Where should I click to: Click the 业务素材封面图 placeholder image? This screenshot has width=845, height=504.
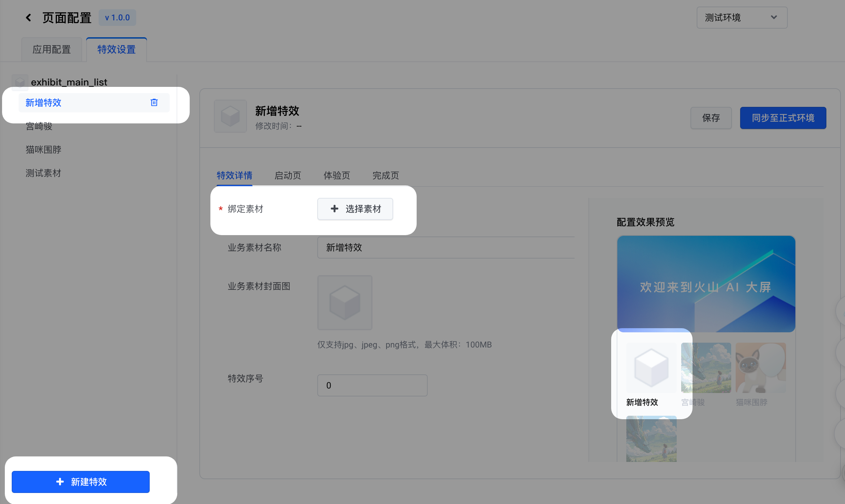[x=345, y=302]
